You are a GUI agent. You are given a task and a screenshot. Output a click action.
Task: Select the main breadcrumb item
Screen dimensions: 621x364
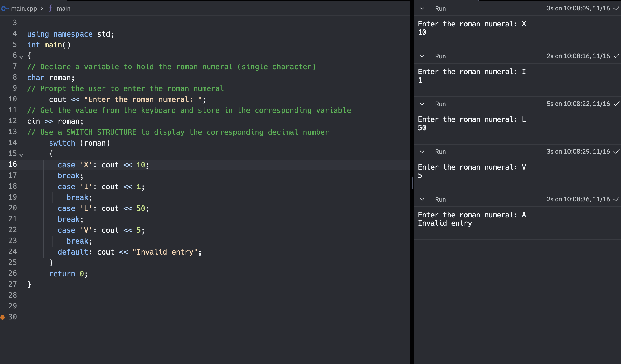click(x=63, y=9)
